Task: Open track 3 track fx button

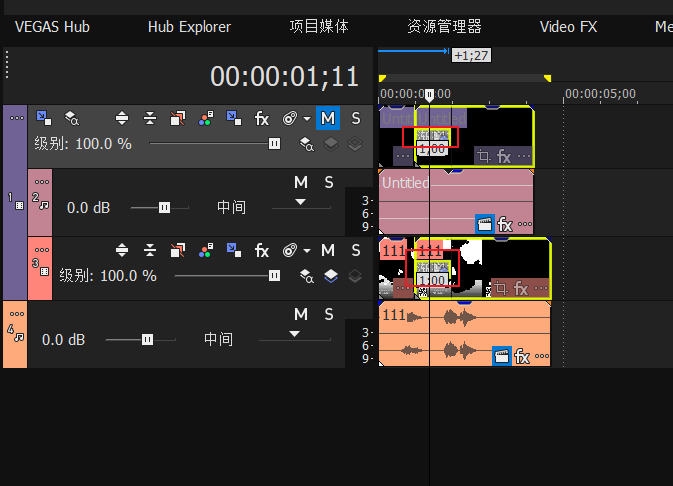Action: click(262, 250)
